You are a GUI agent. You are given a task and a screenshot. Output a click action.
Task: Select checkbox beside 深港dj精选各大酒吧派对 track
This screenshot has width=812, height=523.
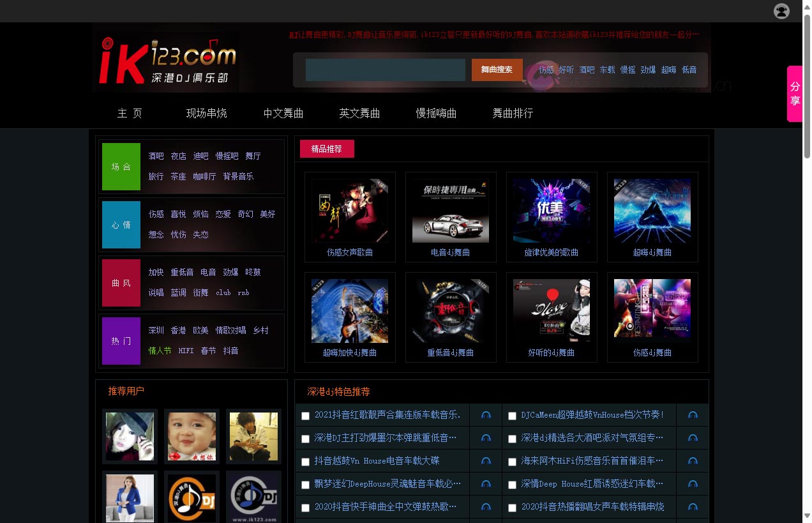(512, 439)
